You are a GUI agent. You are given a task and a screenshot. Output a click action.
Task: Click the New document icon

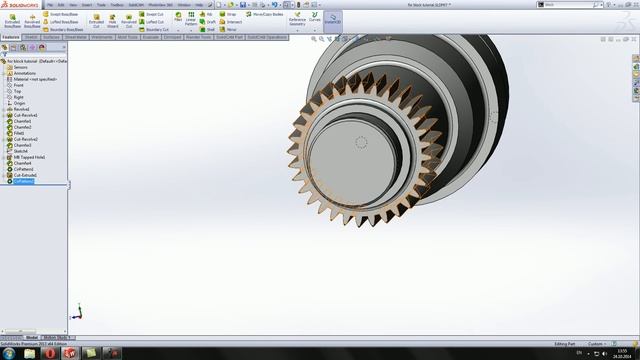[x=219, y=5]
